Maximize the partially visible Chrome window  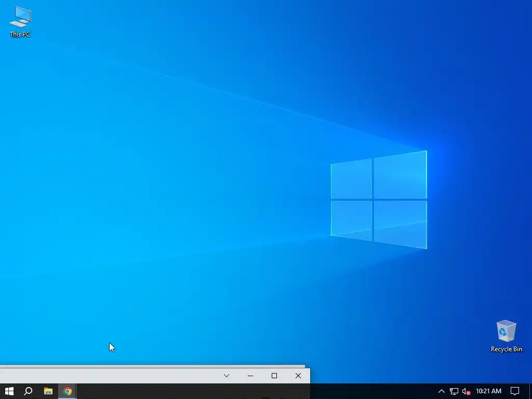tap(274, 376)
